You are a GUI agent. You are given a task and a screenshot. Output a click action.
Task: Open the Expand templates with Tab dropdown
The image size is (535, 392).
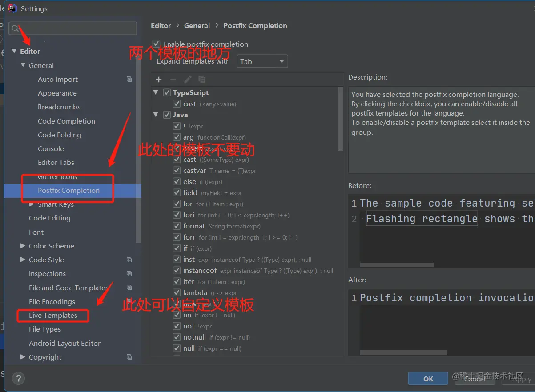(262, 61)
